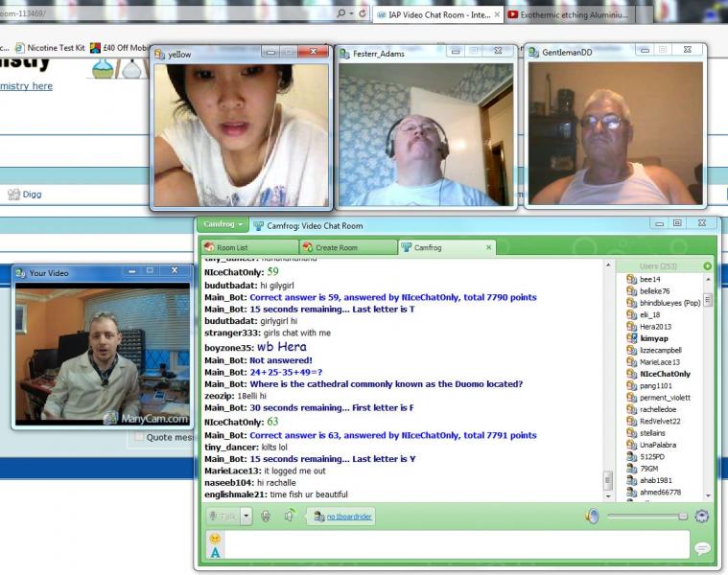This screenshot has width=728, height=575.
Task: Select user NIceChatOnly in users list
Action: [x=666, y=374]
